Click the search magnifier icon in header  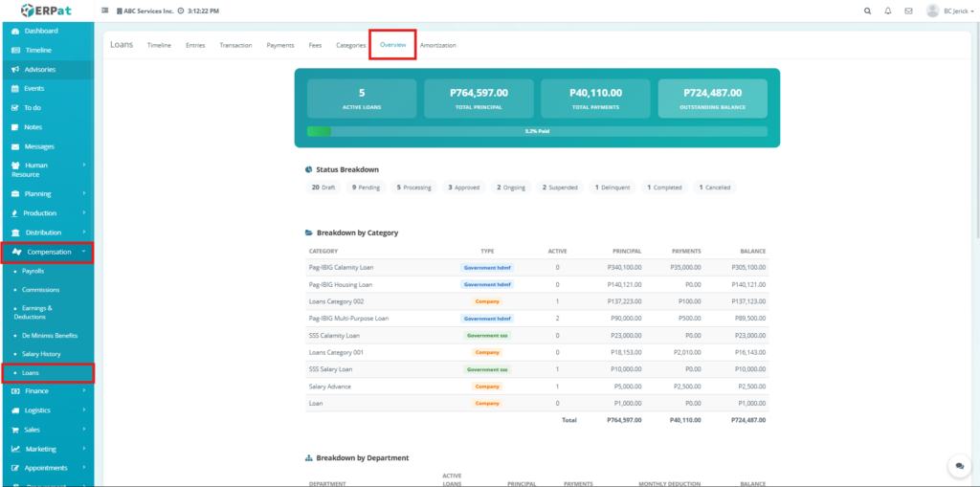(x=868, y=11)
